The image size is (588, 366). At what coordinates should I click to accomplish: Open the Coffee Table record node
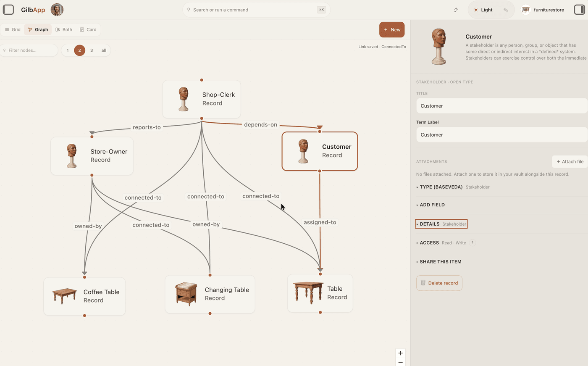(84, 296)
